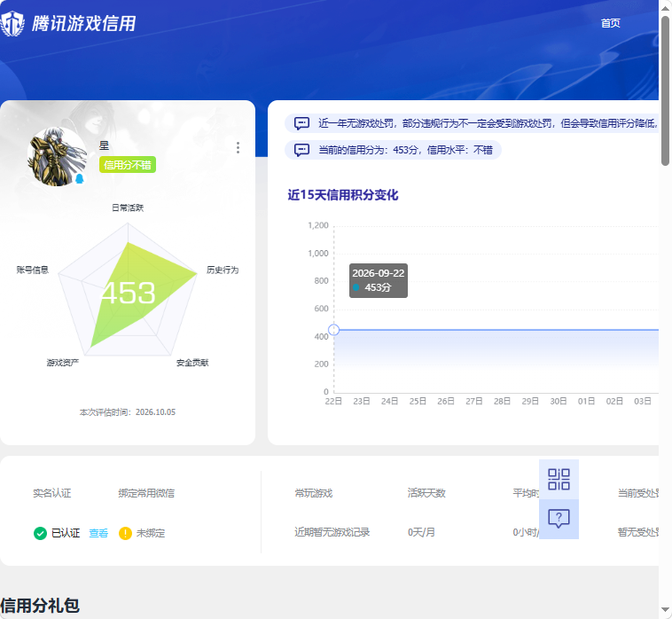
Task: Click the Tencent Game Credit shield logo
Action: pyautogui.click(x=12, y=23)
